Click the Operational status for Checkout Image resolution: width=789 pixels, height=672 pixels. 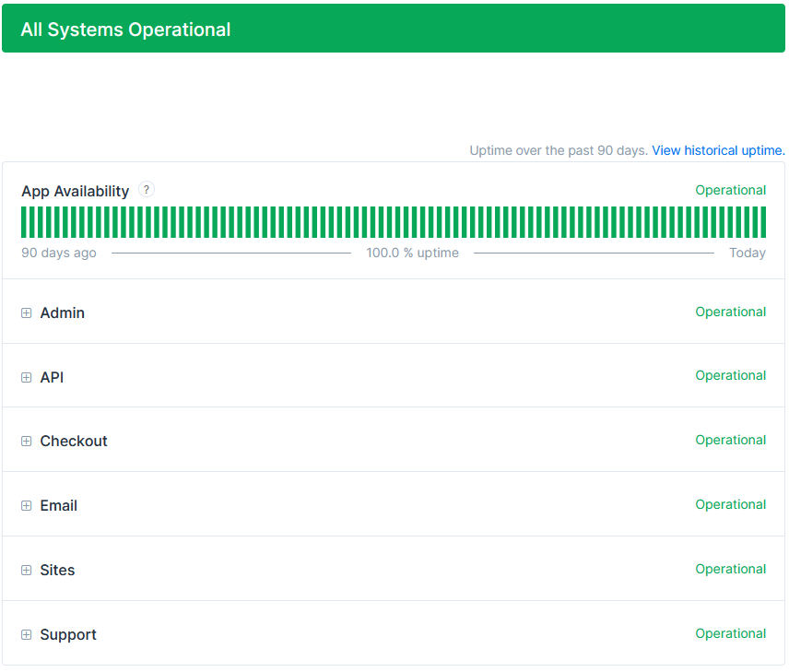coord(731,440)
